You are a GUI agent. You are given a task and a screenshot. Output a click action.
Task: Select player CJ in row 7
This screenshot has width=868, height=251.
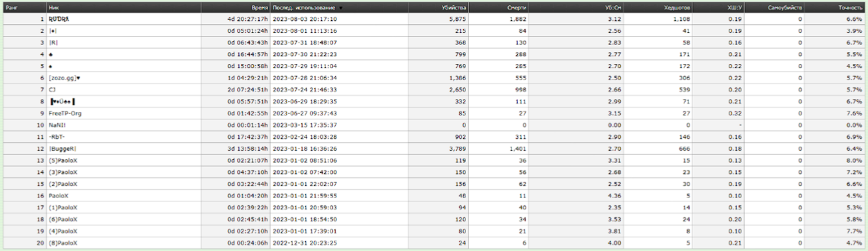[x=52, y=89]
